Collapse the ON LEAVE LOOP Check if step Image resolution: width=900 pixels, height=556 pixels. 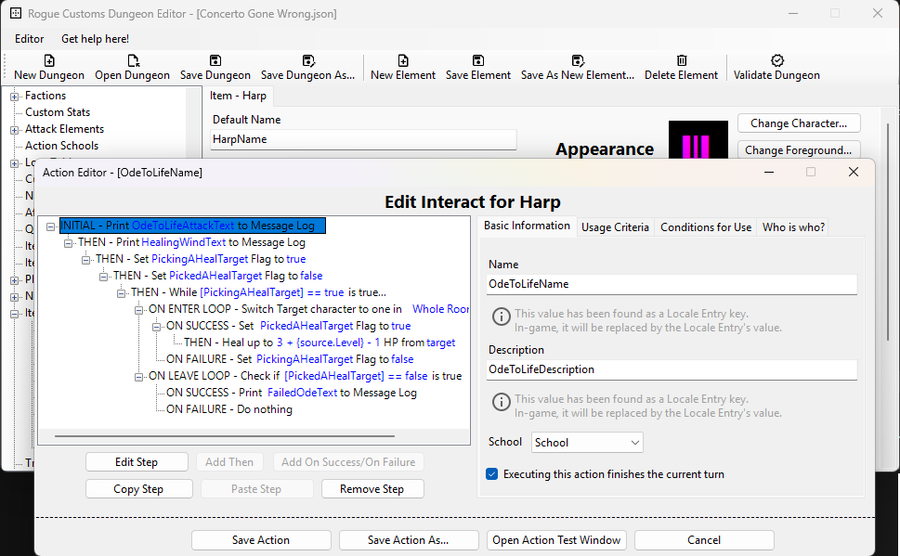click(138, 377)
